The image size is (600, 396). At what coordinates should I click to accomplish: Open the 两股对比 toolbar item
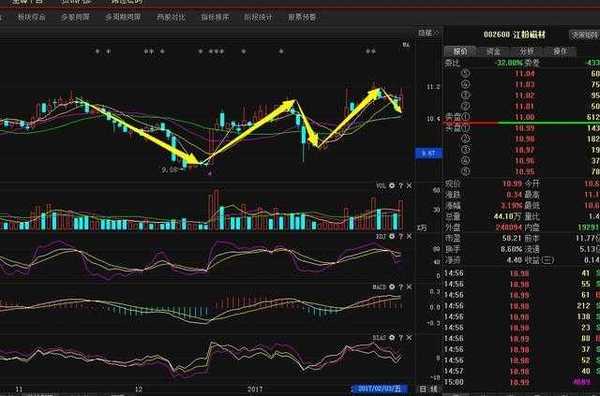(x=171, y=17)
